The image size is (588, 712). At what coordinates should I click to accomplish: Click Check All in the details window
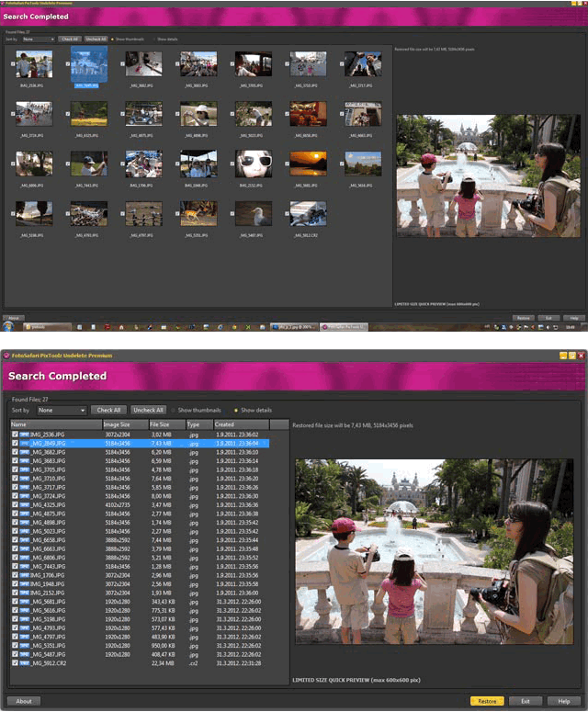(109, 410)
